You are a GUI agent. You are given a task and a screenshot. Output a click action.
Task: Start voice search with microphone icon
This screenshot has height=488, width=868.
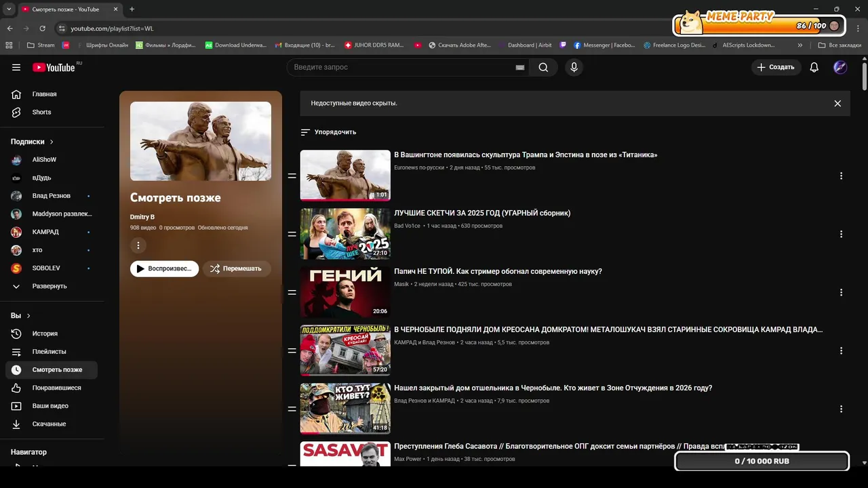574,67
